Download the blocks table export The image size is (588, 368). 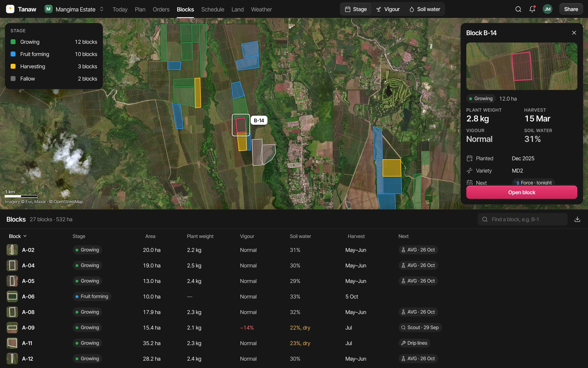[577, 219]
